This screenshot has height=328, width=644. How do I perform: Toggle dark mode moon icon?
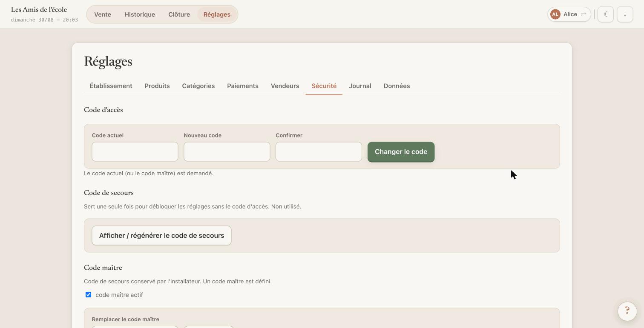click(605, 14)
